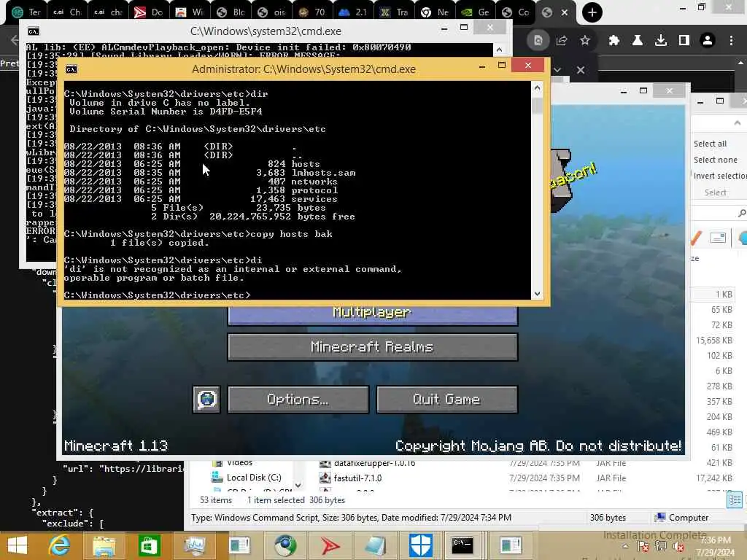The image size is (747, 560).
Task: Switch to the 'Do' browser tab
Action: [149, 12]
